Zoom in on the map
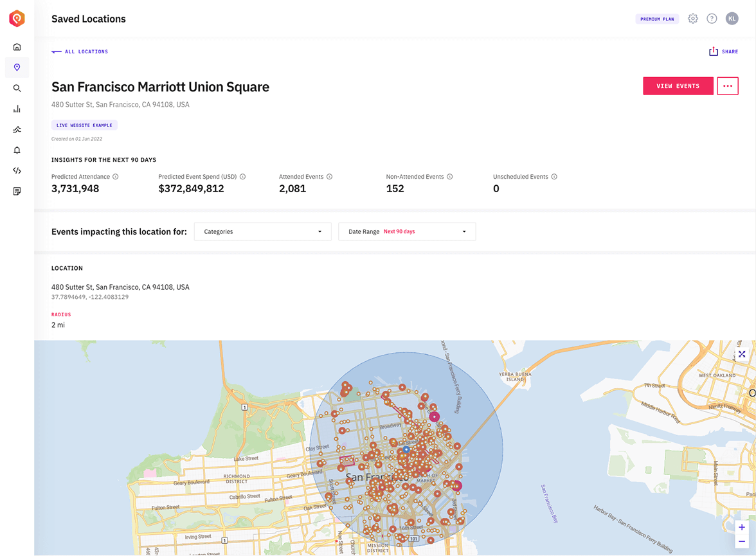Screen dimensions: 756x556 pyautogui.click(x=742, y=527)
